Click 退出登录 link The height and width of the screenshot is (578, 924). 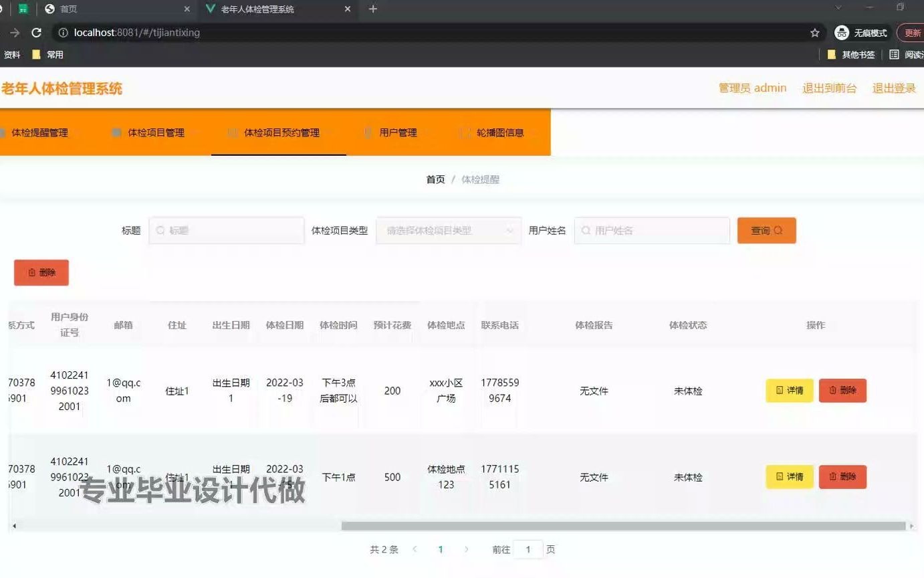[x=894, y=88]
